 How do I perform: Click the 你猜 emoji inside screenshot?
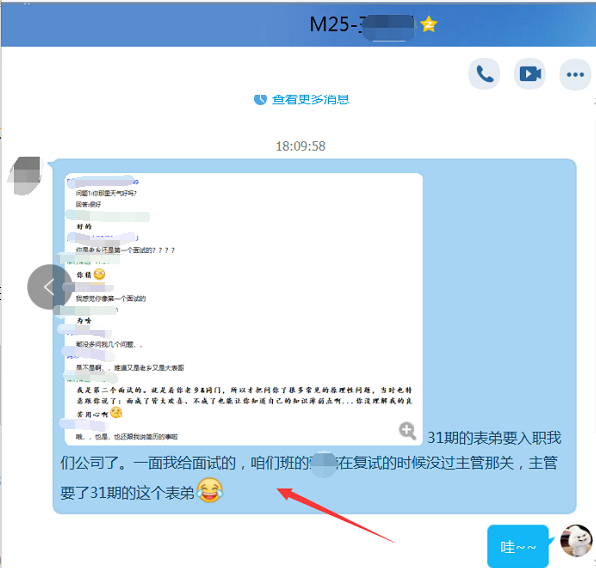99,274
